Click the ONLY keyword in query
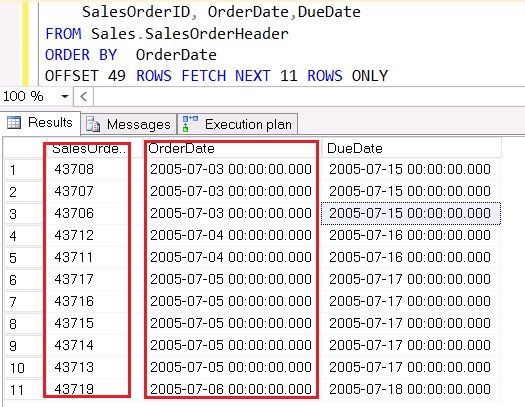Screen dimensions: 525x407 click(370, 76)
